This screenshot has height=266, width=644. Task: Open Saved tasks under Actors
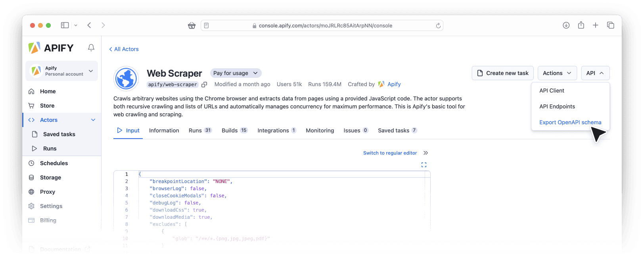click(x=62, y=134)
